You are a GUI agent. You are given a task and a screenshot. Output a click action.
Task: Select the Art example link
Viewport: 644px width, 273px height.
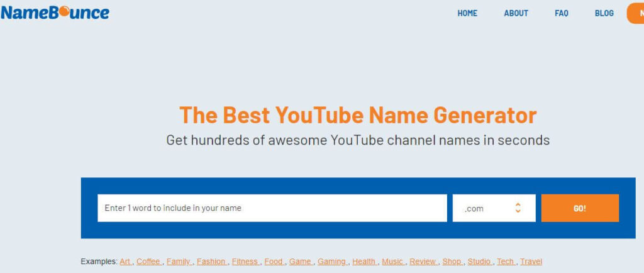pyautogui.click(x=125, y=262)
